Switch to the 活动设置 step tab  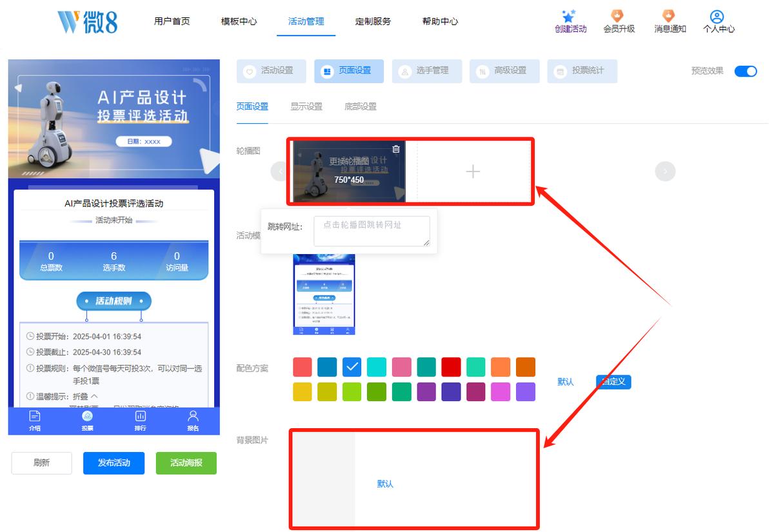272,71
